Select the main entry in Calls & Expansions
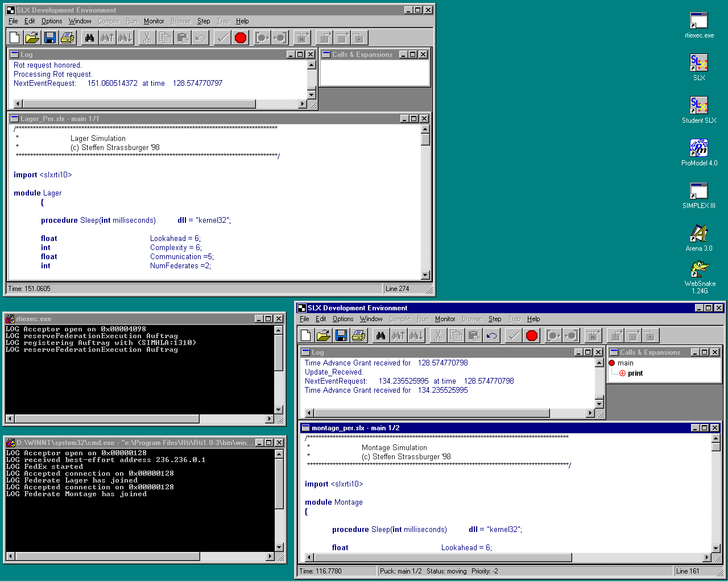 625,363
